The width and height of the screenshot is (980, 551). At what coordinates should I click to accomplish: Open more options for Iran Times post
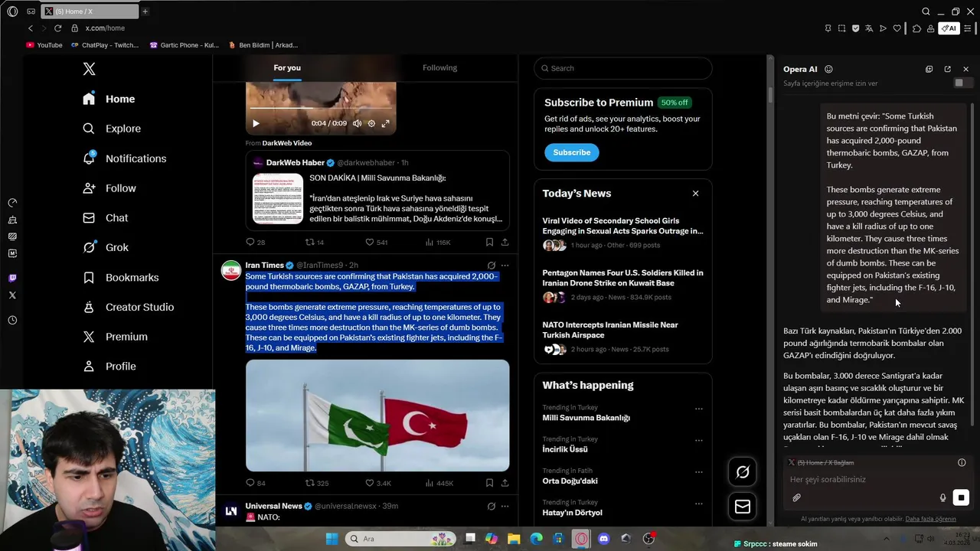coord(505,266)
